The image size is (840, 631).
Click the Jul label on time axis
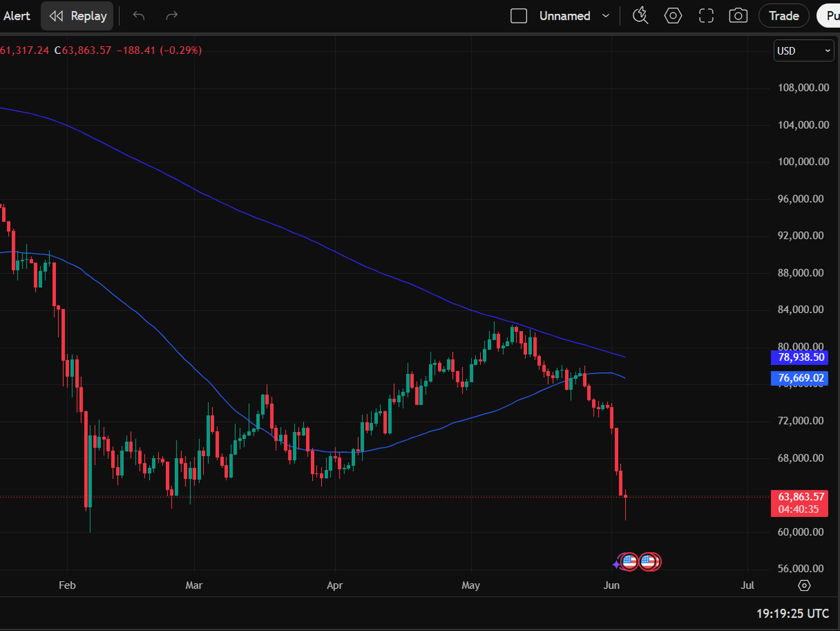(x=748, y=585)
